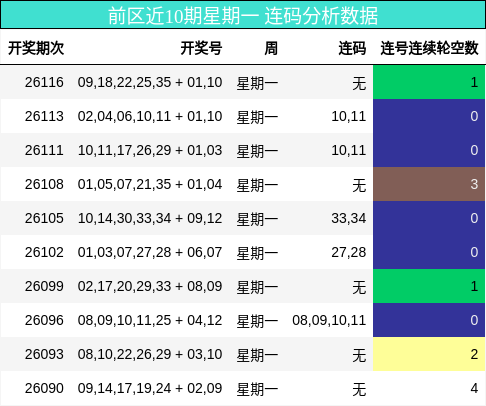This screenshot has height=406, width=486.
Task: Click the green cell with 1 in row 26116
Action: point(429,82)
